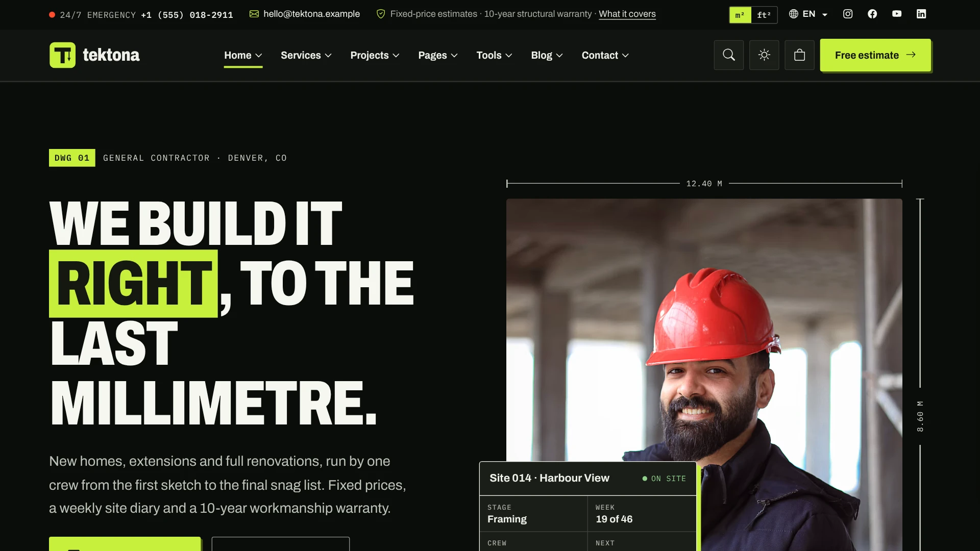Click the highlighted word RIGHT in headline

pyautogui.click(x=134, y=284)
